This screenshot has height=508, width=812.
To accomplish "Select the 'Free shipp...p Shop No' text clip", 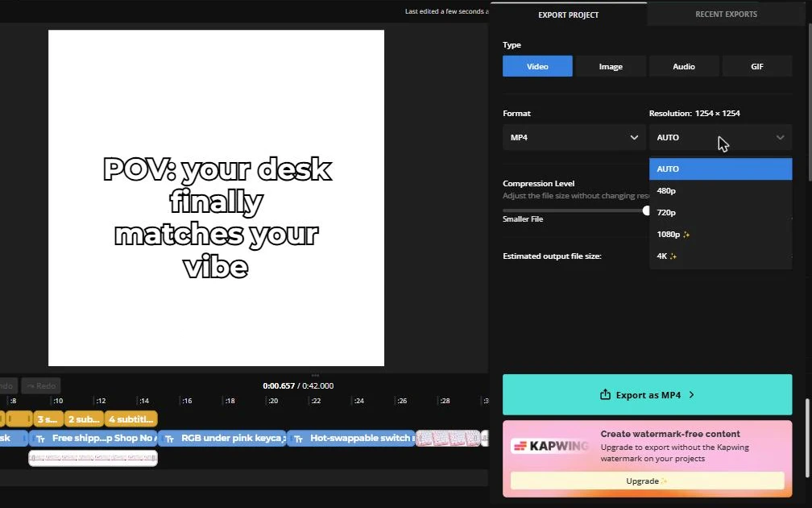I will 93,438.
